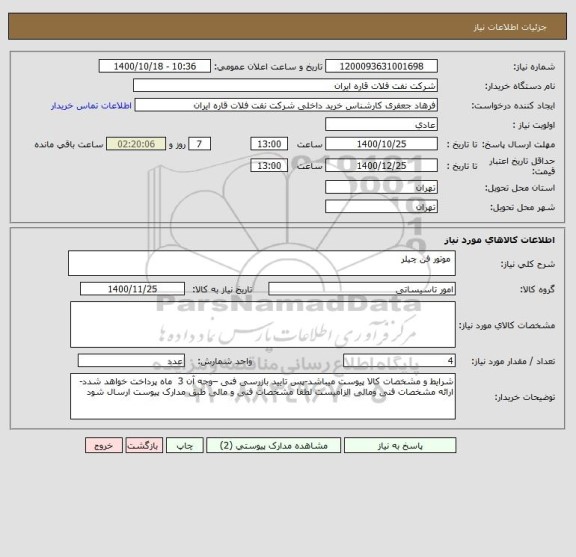Click the تاریخ نیاز به کالا label
Viewport: 576px width, 557px height.
(223, 290)
